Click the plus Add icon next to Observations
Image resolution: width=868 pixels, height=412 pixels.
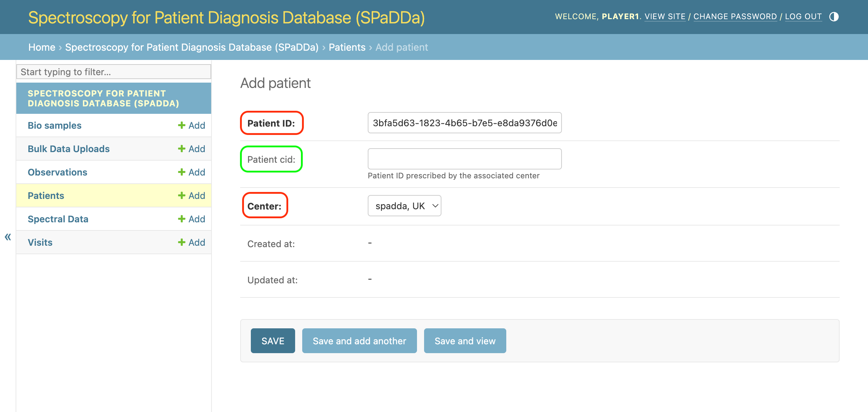[x=191, y=172]
